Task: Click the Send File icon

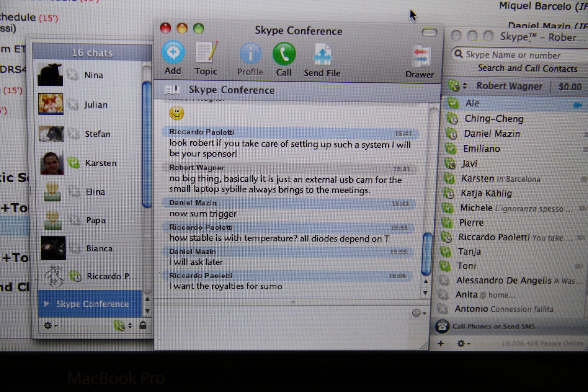Action: pos(322,55)
